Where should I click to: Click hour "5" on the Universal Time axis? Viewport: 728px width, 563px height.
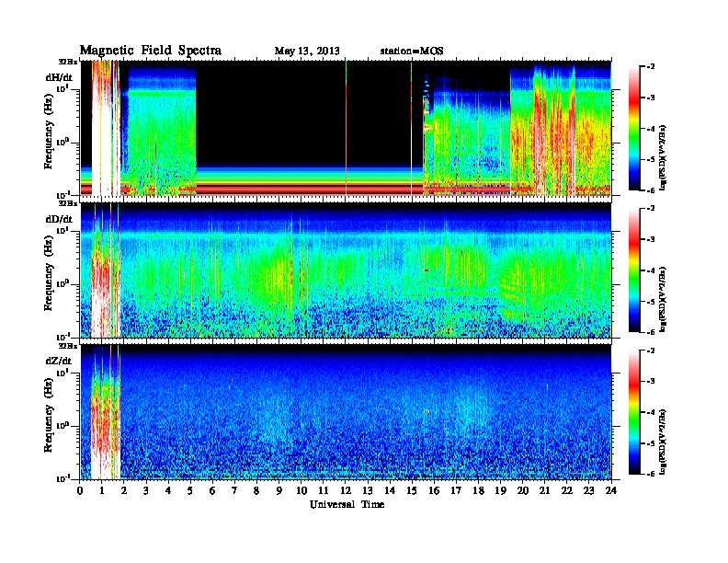click(191, 490)
